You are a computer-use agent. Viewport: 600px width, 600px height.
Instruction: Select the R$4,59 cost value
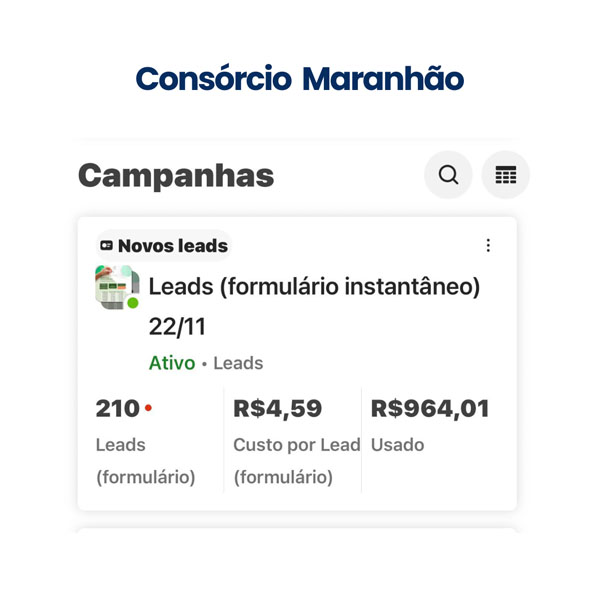click(277, 409)
